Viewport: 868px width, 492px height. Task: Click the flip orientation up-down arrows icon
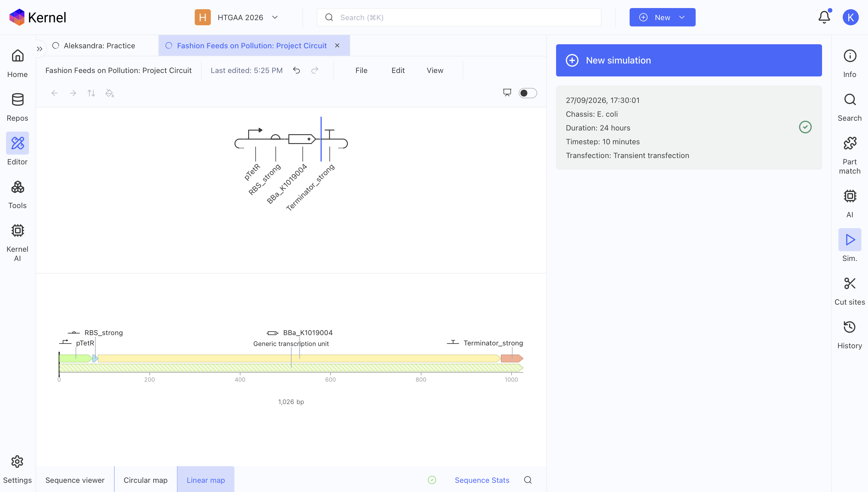click(x=91, y=93)
